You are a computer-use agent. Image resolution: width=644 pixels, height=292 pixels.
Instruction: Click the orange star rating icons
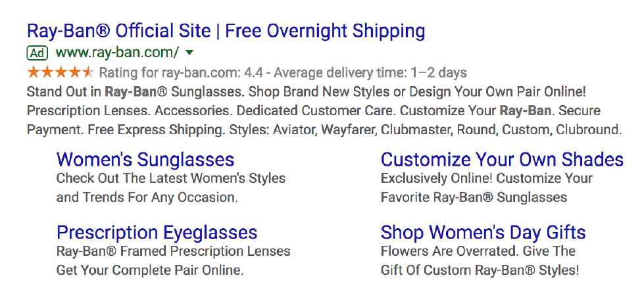(x=61, y=73)
